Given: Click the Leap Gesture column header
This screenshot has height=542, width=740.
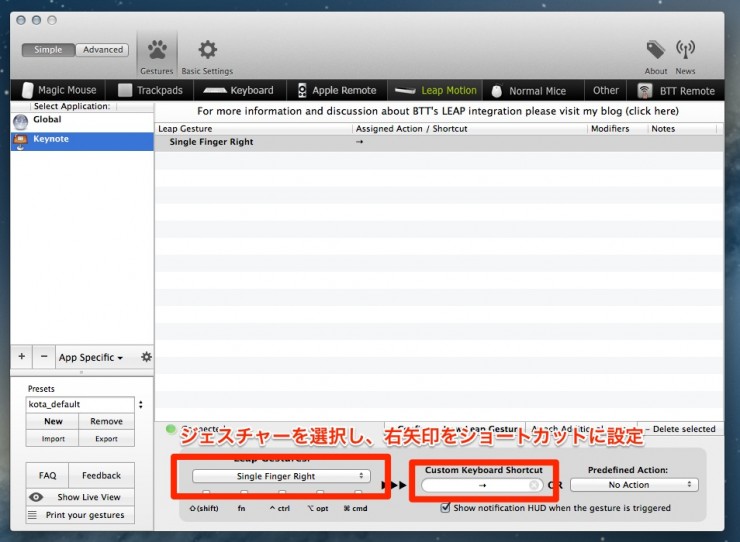Looking at the screenshot, I should point(253,128).
